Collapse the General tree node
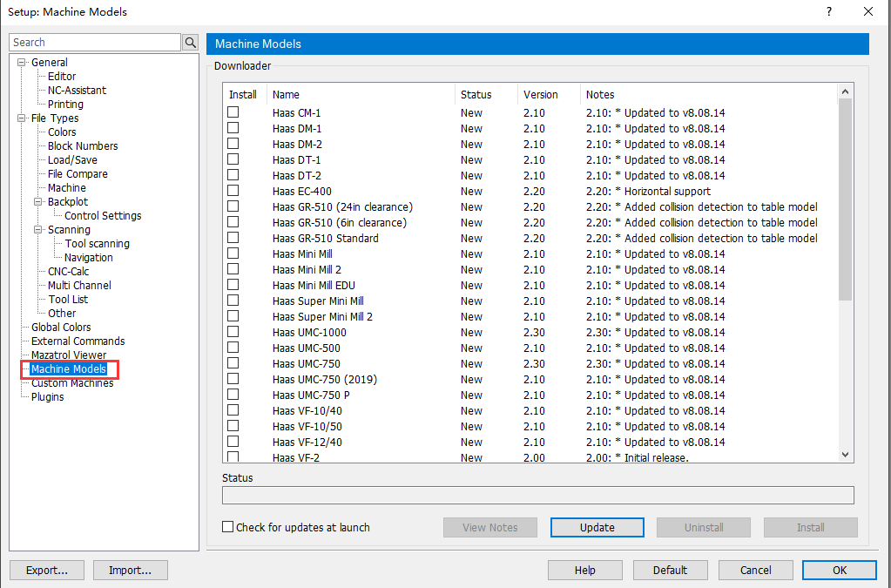The image size is (891, 588). pos(22,63)
